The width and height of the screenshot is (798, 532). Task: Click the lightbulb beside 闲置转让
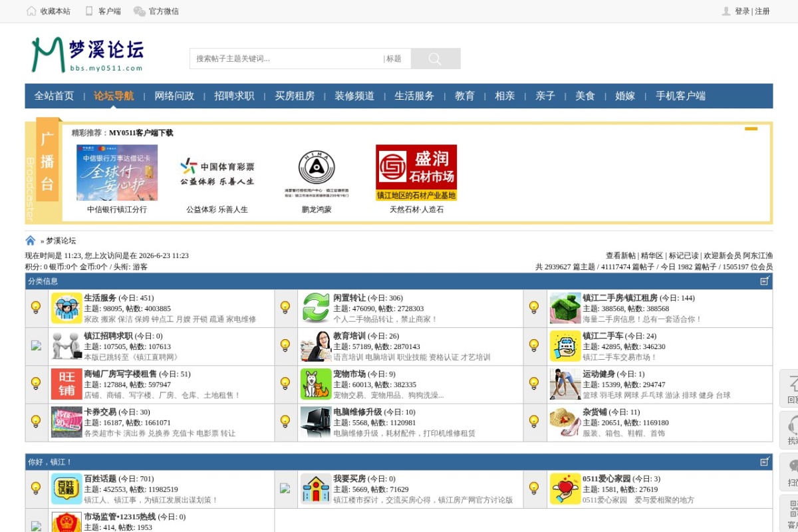(285, 307)
